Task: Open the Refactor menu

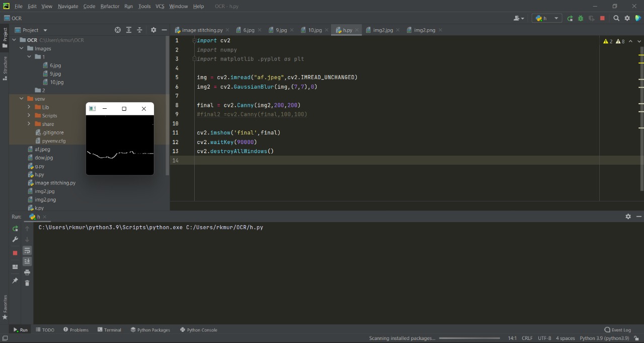Action: [x=110, y=6]
